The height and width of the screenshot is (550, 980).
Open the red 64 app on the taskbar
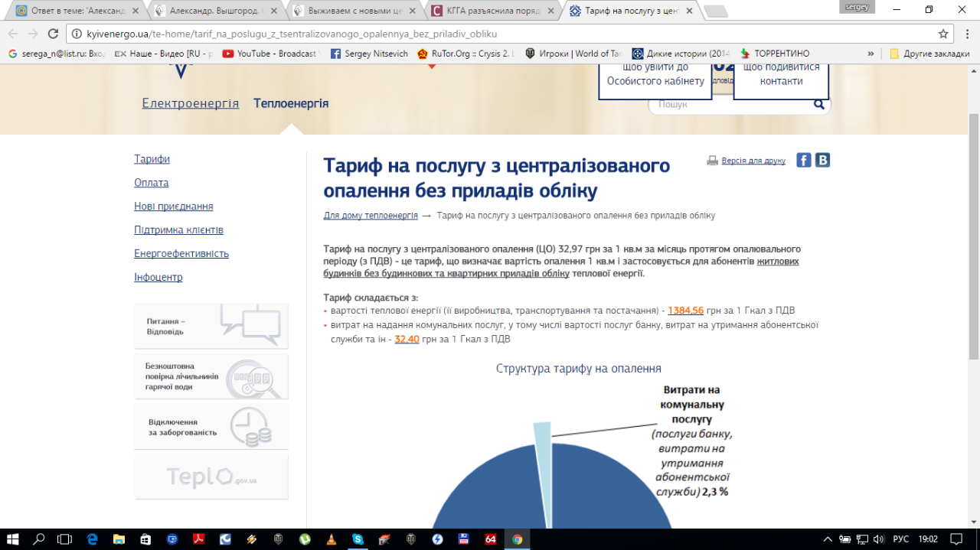coord(490,539)
